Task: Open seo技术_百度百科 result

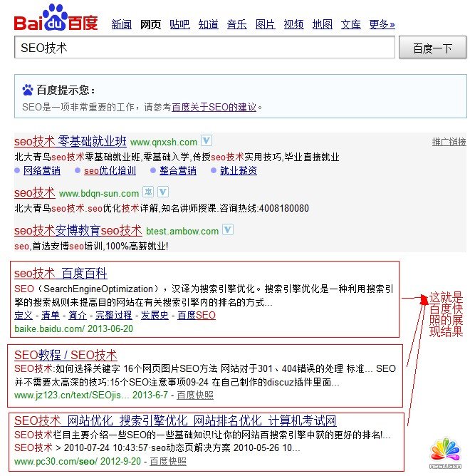Action: 61,273
